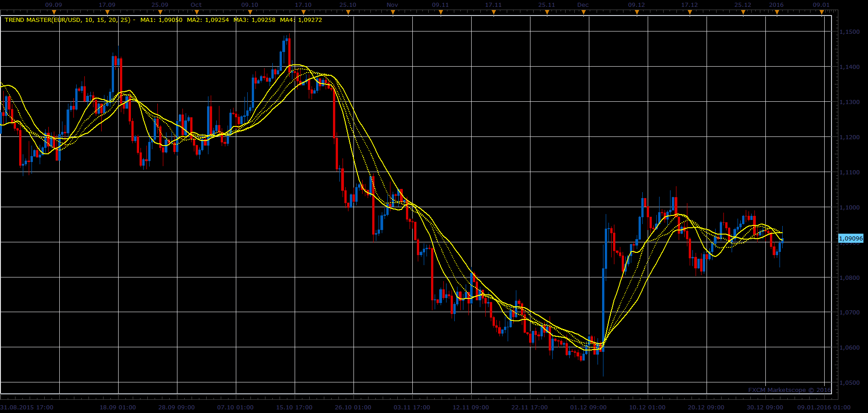Click the orange marker under 09.10

click(x=250, y=12)
